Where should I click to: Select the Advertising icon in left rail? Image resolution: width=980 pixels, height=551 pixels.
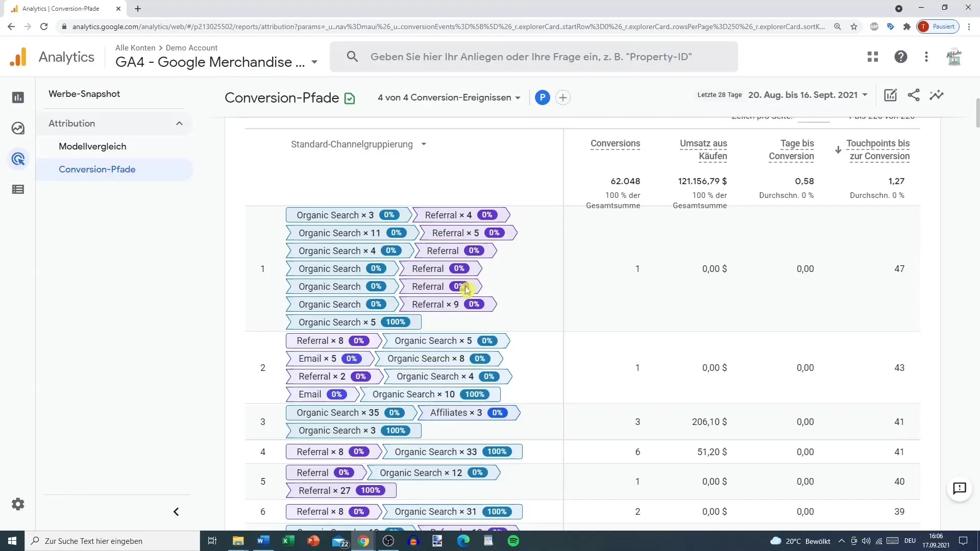tap(18, 159)
